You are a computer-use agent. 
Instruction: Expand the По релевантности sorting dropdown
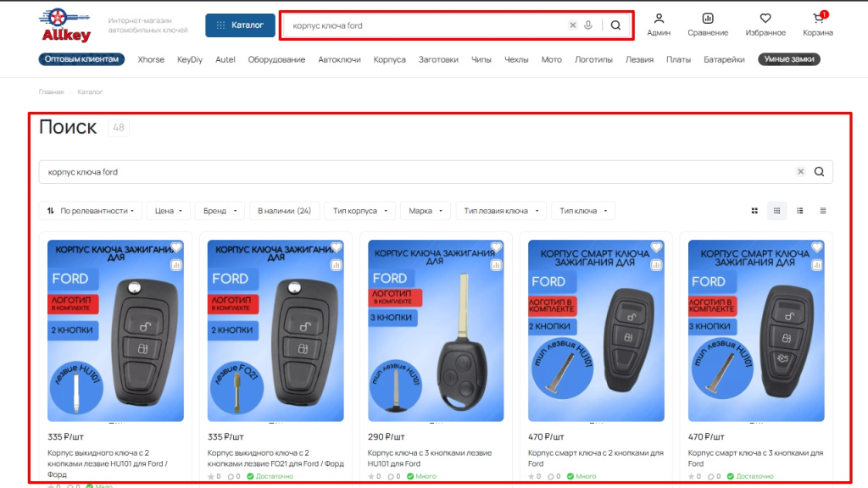point(91,211)
